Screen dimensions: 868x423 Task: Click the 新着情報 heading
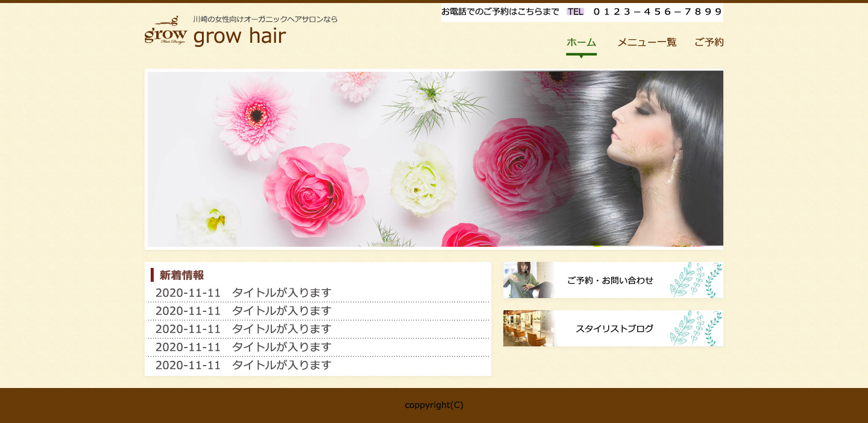tap(181, 275)
